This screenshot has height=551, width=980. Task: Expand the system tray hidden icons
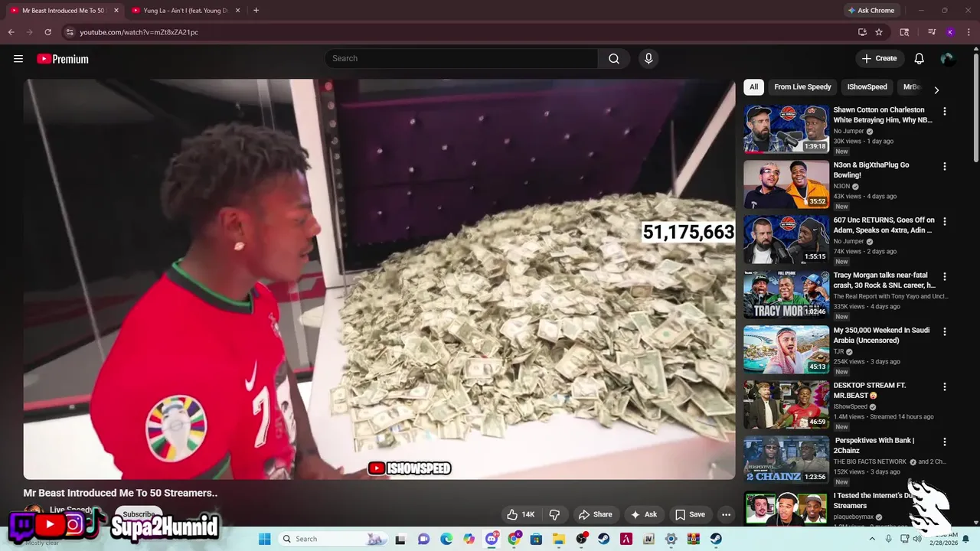871,539
